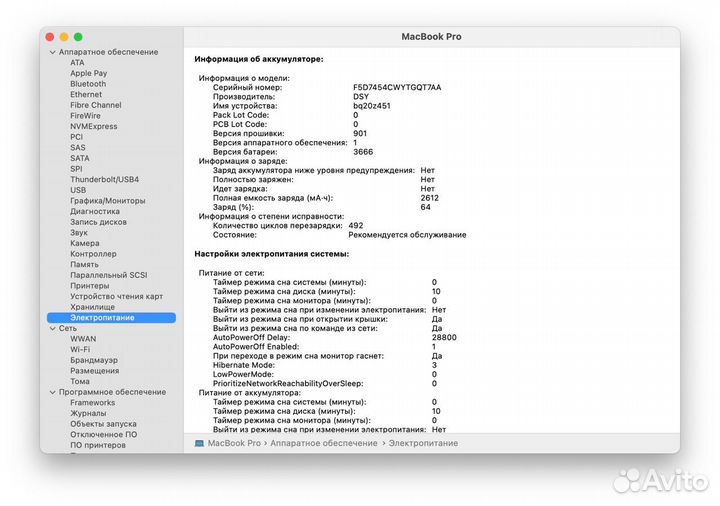Collapse the Программное обеспечение section
This screenshot has height=506, width=720.
click(x=52, y=392)
